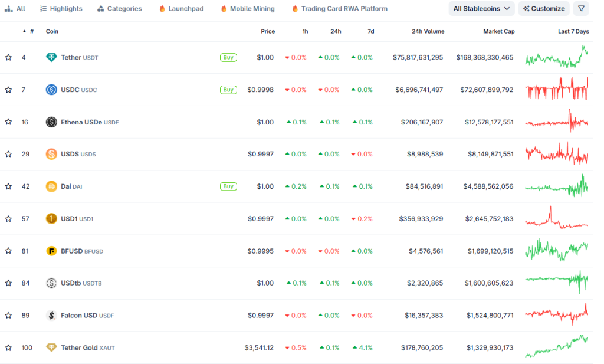604x364 pixels.
Task: Toggle the watchlist star for USD1
Action: coord(8,219)
